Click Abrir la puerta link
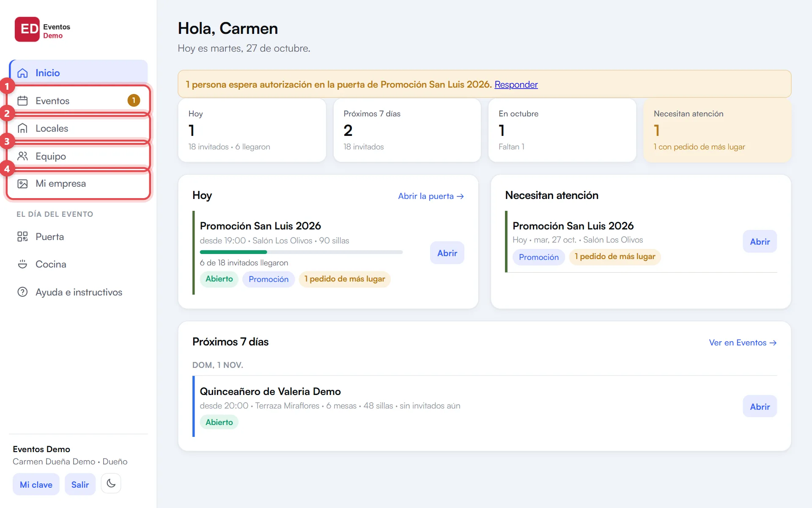 (431, 196)
